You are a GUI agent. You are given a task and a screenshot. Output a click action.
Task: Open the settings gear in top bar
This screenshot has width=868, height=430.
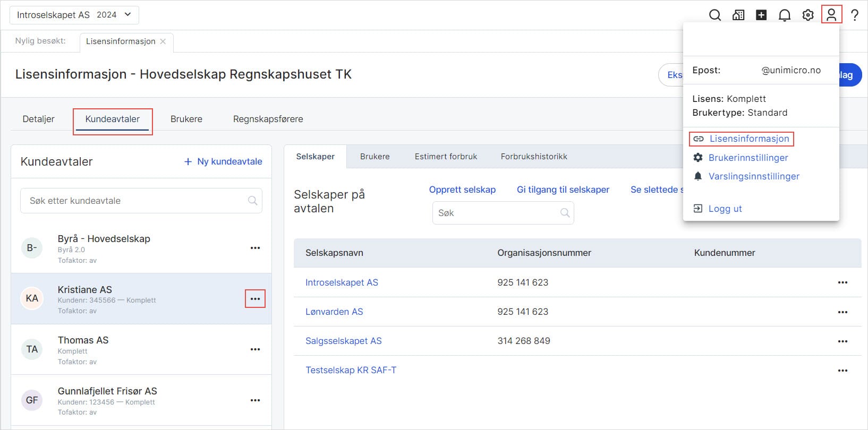click(808, 15)
